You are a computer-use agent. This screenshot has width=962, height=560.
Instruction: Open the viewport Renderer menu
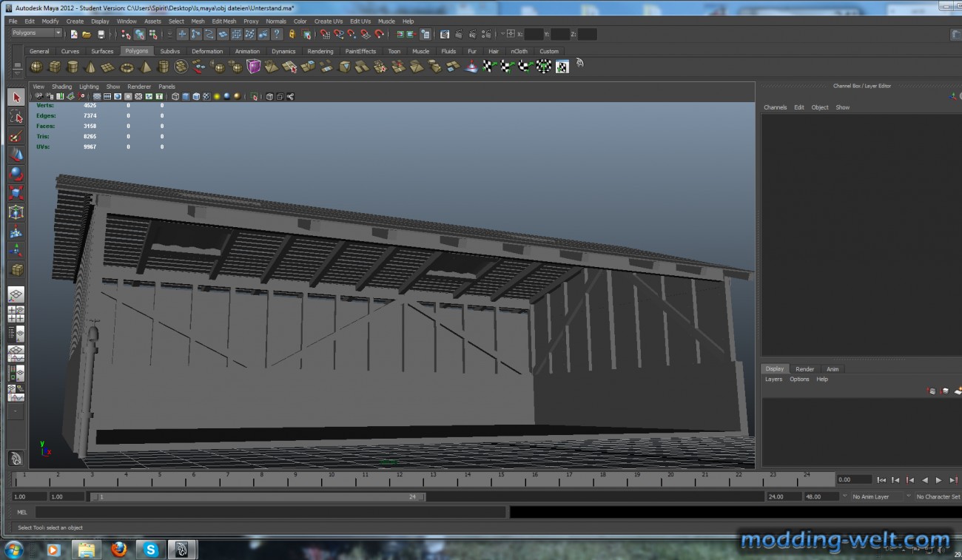pyautogui.click(x=139, y=87)
